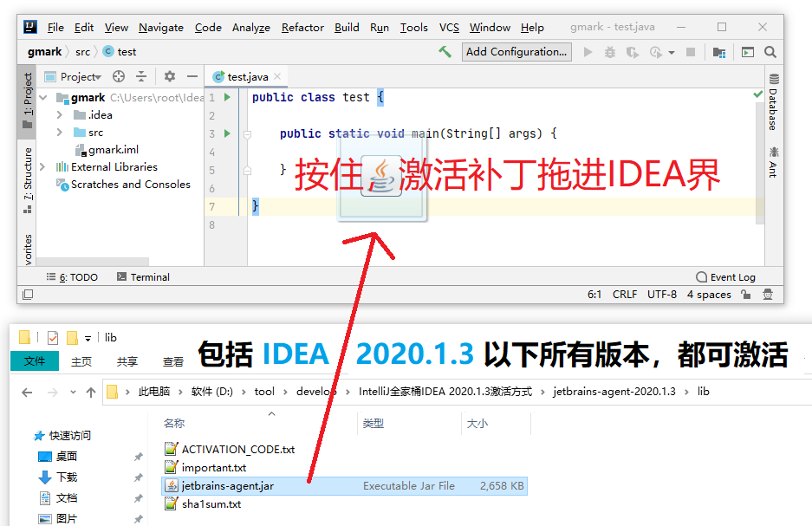The image size is (812, 526).
Task: Click Project panel horizontal scrollbar
Action: [x=92, y=262]
